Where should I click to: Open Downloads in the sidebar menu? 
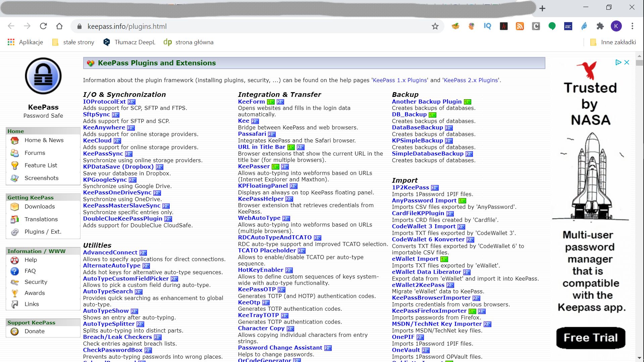40,206
